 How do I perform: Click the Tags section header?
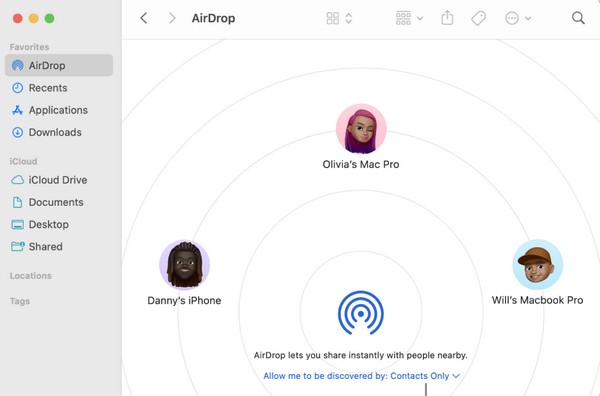tap(20, 301)
